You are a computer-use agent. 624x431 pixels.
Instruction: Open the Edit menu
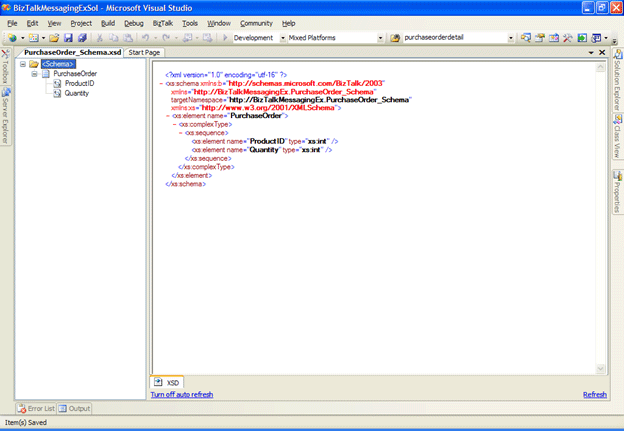pyautogui.click(x=32, y=23)
